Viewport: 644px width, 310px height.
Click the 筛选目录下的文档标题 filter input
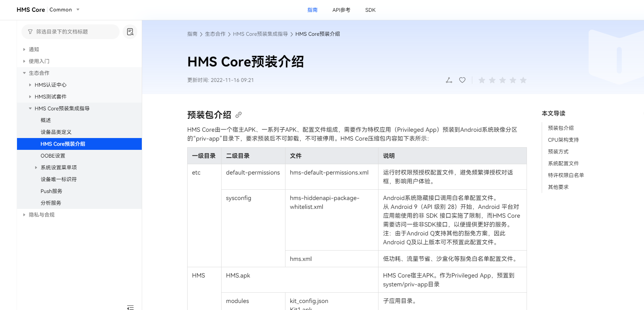(x=71, y=32)
